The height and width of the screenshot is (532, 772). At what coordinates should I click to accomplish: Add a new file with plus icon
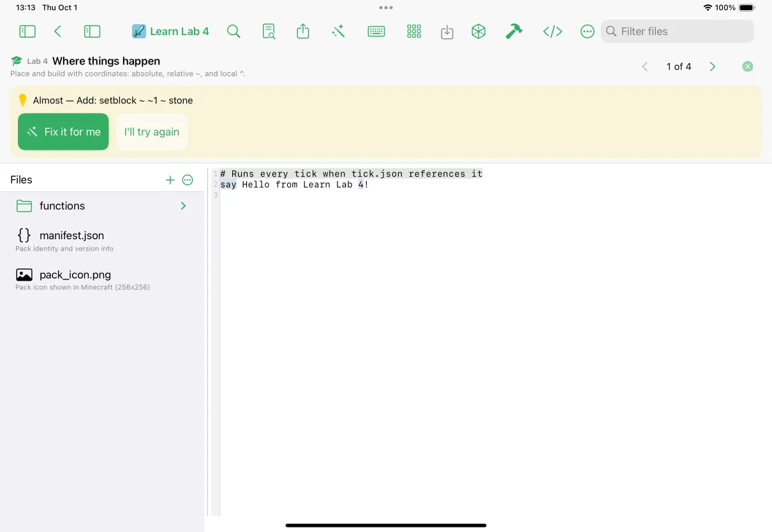(x=170, y=180)
